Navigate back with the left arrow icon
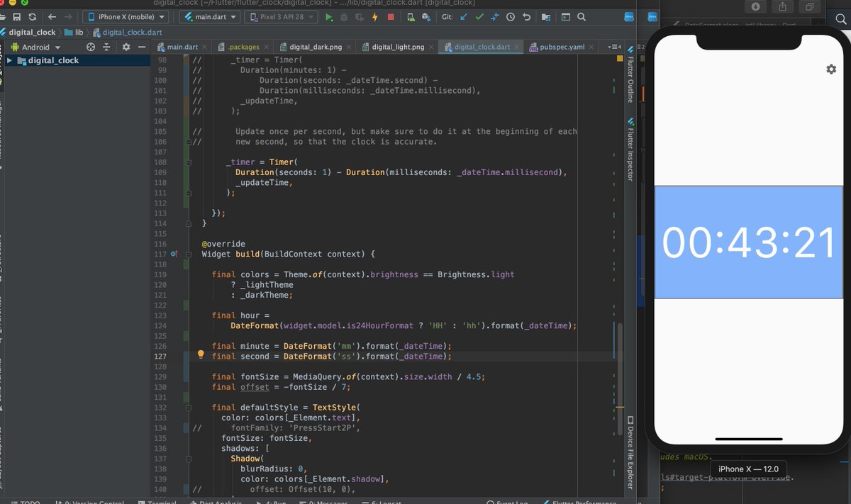The height and width of the screenshot is (504, 851). [52, 16]
